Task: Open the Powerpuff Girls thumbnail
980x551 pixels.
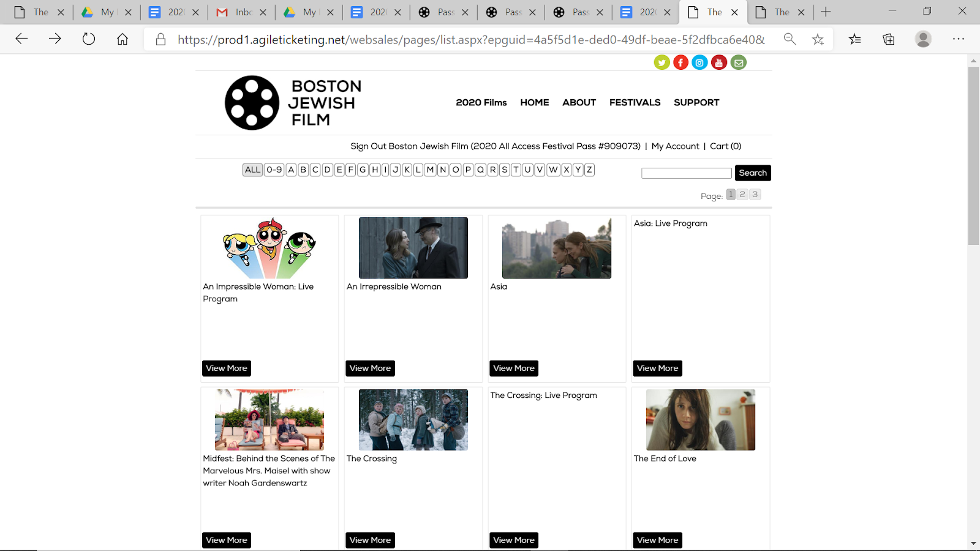Action: pyautogui.click(x=269, y=248)
